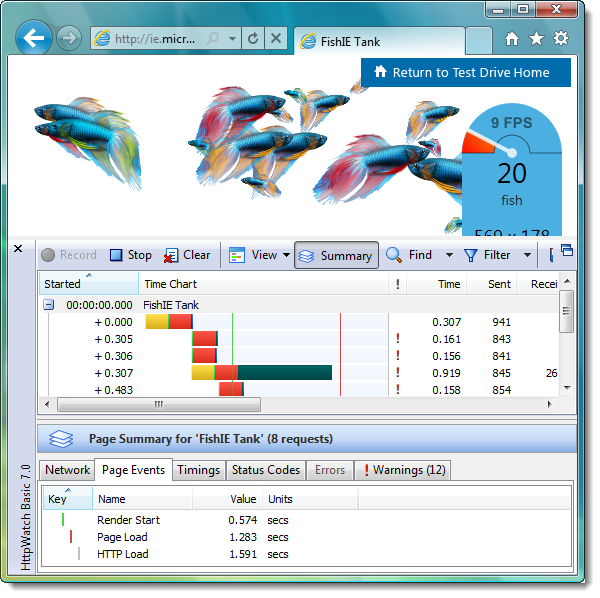Click the Find magnifier button
The width and height of the screenshot is (600, 598).
[x=409, y=255]
